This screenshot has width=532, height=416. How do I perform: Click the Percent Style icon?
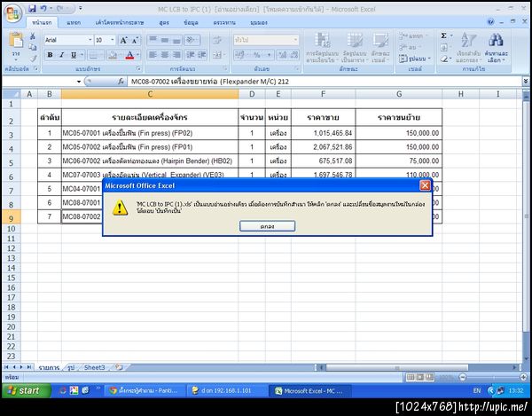257,55
